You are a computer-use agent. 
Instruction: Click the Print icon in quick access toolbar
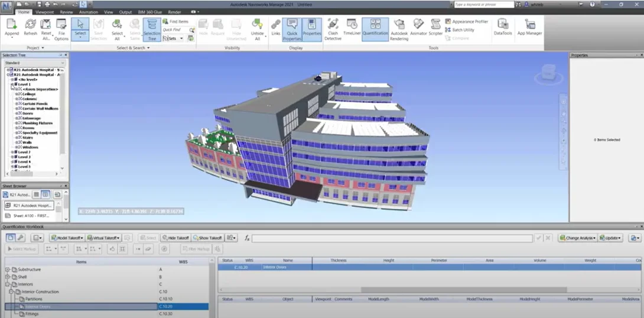tap(47, 4)
